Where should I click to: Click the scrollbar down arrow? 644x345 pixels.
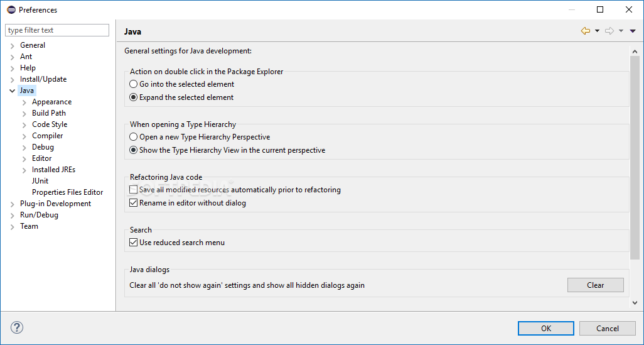click(635, 303)
